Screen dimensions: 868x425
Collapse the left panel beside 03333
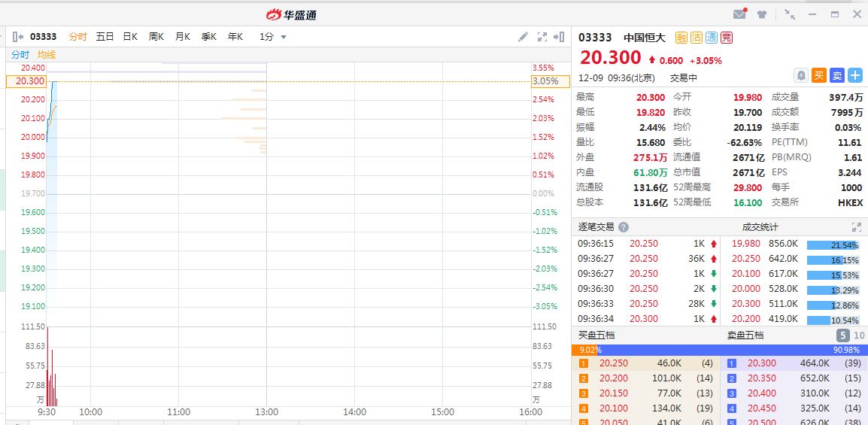18,37
